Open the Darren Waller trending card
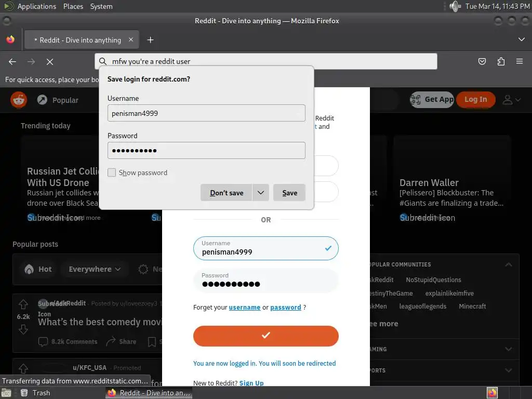 point(452,180)
